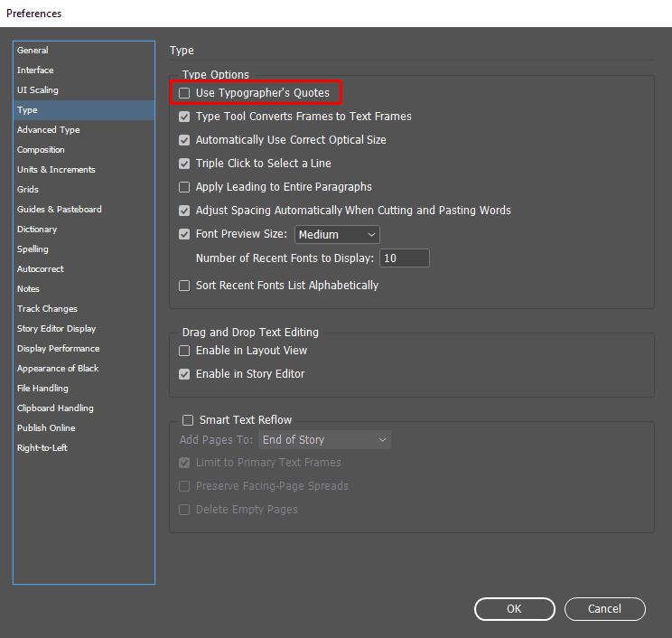Switch to Advanced Type preferences
This screenshot has width=672, height=638.
[x=49, y=130]
